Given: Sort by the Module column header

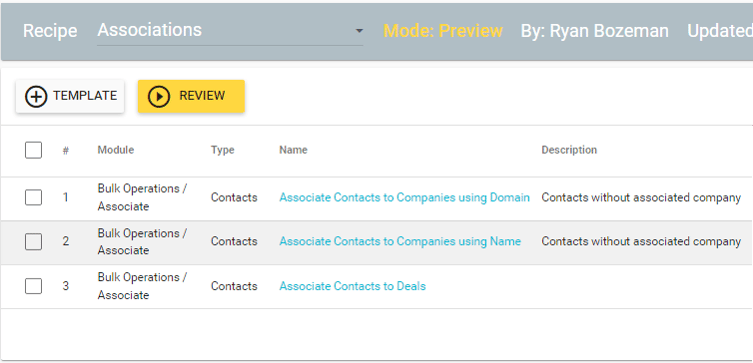Looking at the screenshot, I should click(116, 150).
